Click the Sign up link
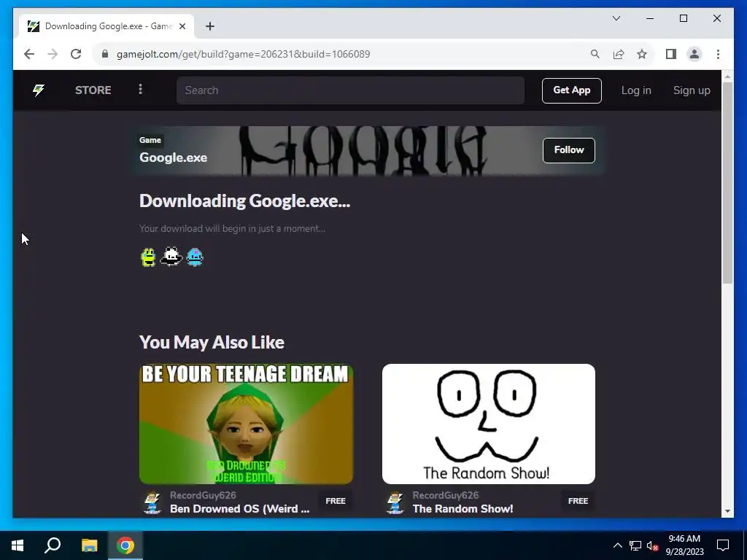 692,90
